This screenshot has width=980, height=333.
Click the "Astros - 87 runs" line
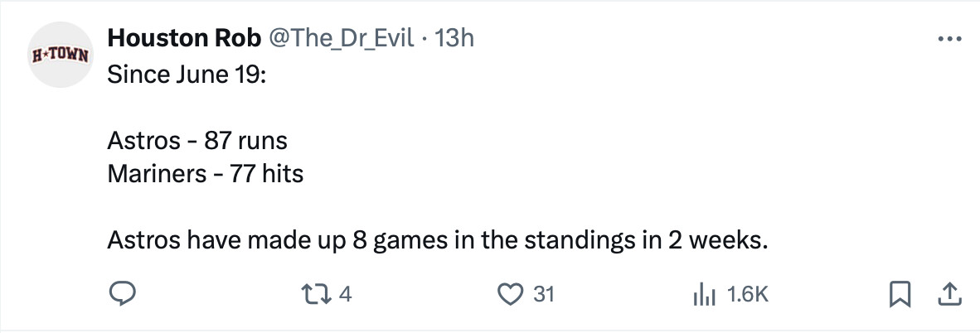point(197,141)
